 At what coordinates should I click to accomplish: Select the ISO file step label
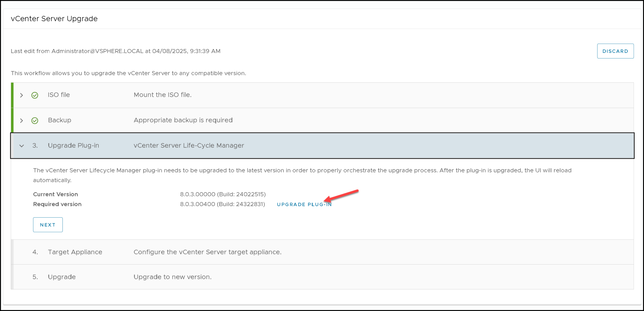click(x=58, y=95)
